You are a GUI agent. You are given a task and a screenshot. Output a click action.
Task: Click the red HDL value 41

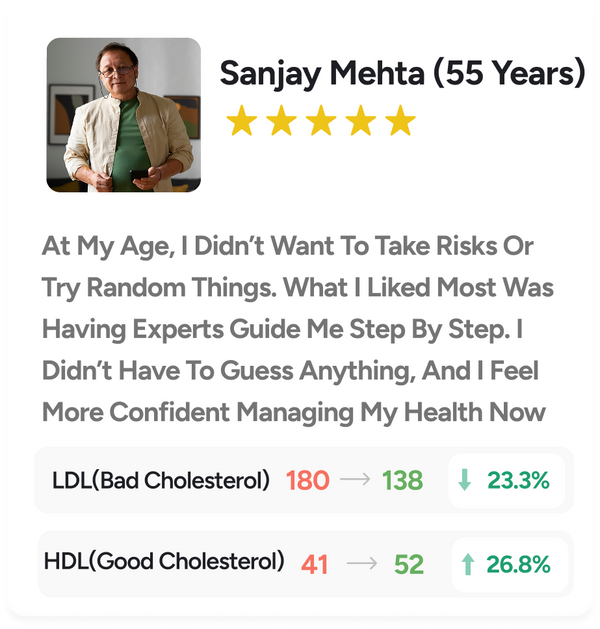(315, 564)
